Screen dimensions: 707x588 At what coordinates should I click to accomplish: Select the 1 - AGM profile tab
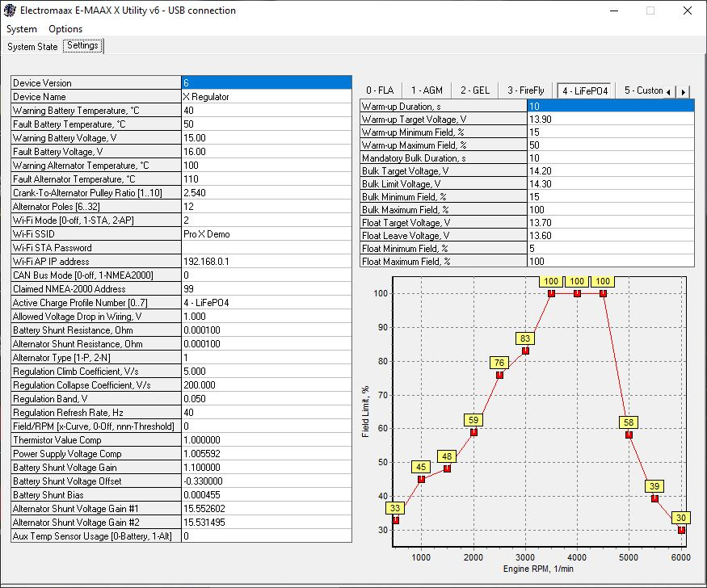tap(426, 90)
